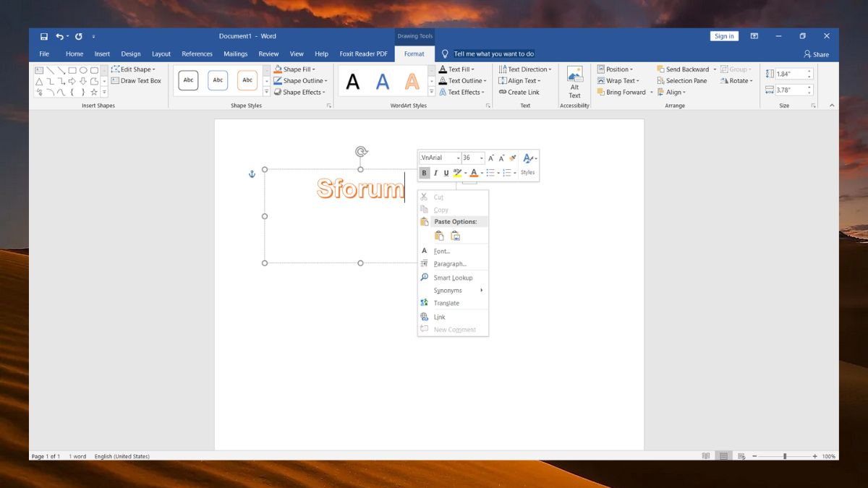Click Sign in button

[x=724, y=36]
